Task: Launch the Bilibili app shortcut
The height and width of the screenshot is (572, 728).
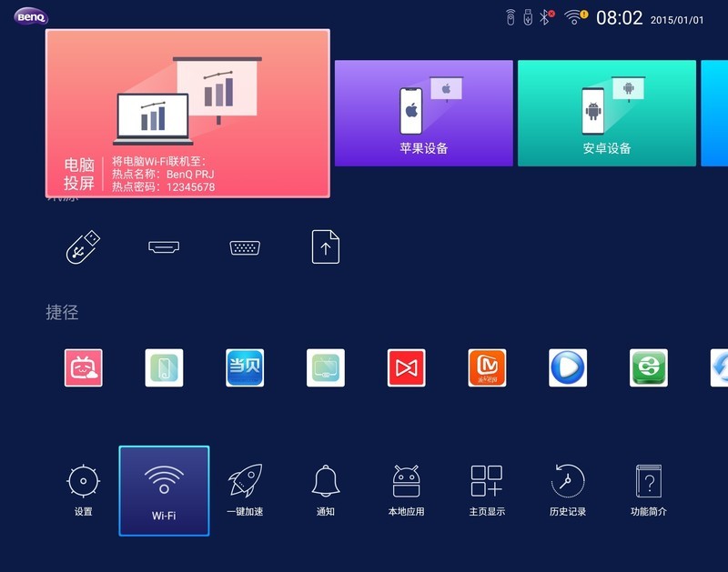Action: pyautogui.click(x=82, y=366)
